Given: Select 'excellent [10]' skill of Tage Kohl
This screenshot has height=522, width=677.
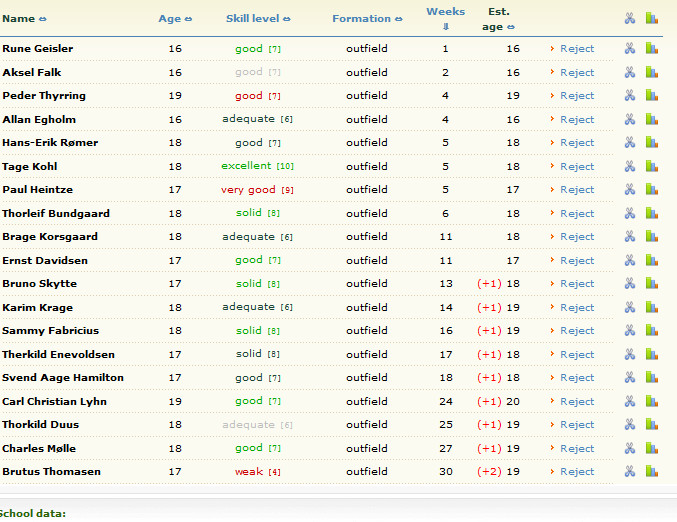Looking at the screenshot, I should (257, 166).
